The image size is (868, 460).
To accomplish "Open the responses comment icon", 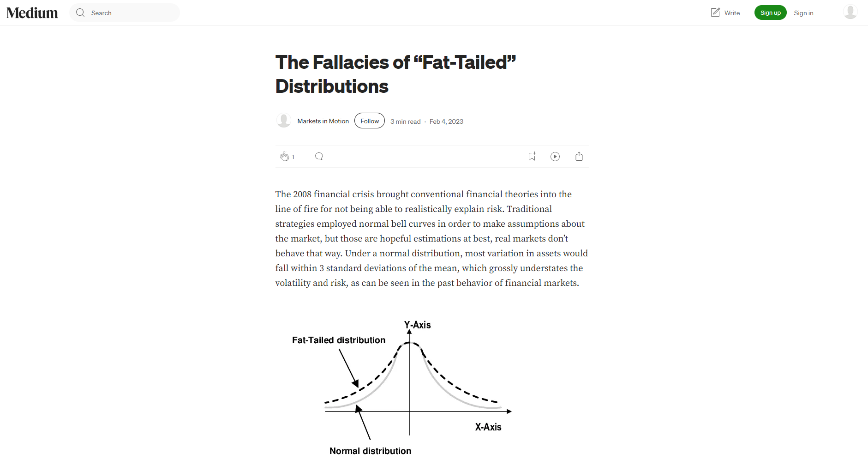I will pyautogui.click(x=319, y=157).
